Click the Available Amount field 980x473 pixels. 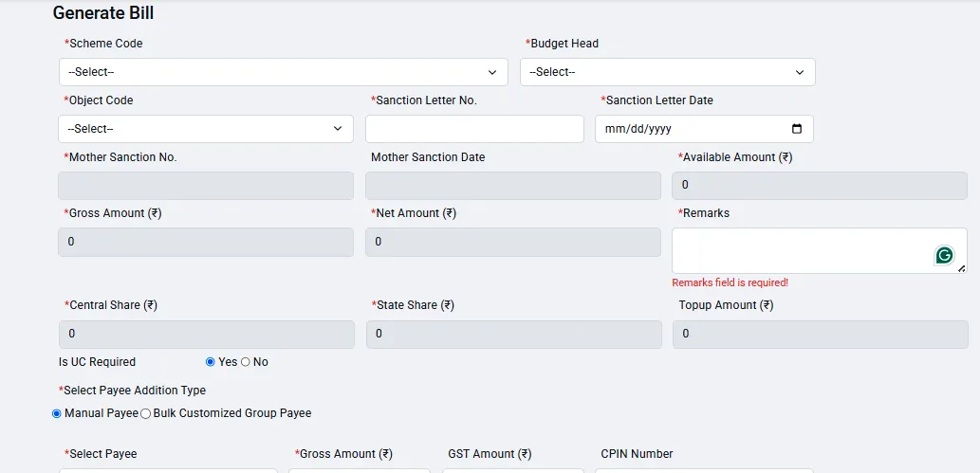(820, 186)
